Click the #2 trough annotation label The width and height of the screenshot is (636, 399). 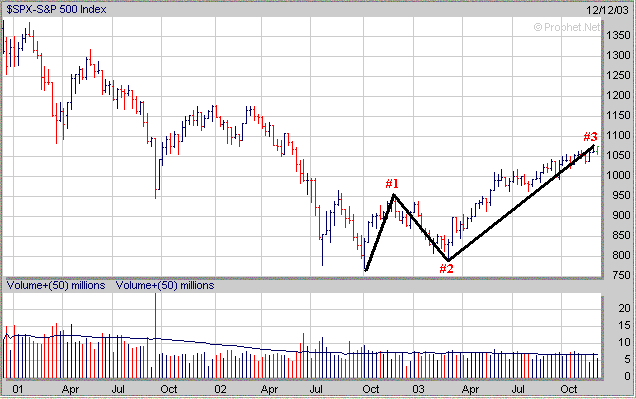[446, 268]
